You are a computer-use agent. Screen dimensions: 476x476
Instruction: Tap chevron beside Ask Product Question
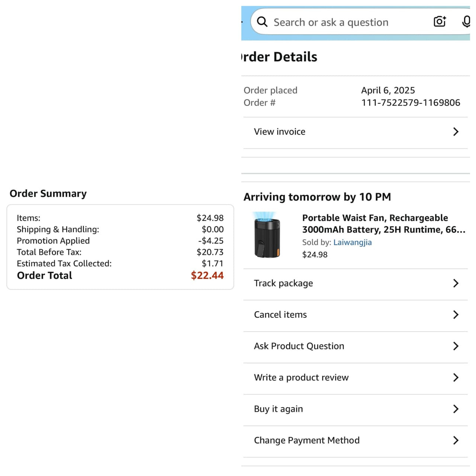click(x=456, y=346)
